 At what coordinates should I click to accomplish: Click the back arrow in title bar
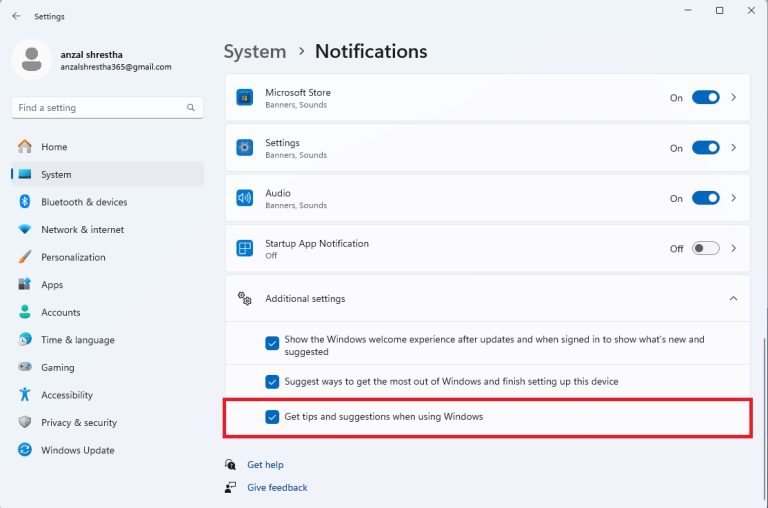(16, 16)
